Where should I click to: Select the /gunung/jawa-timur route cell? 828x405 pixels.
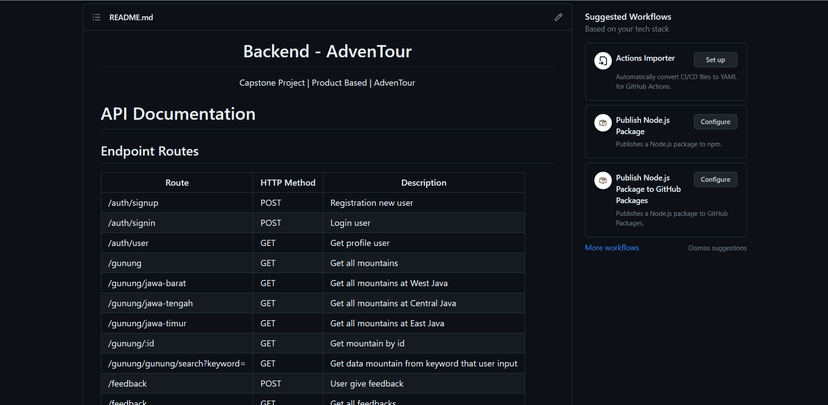(x=177, y=323)
